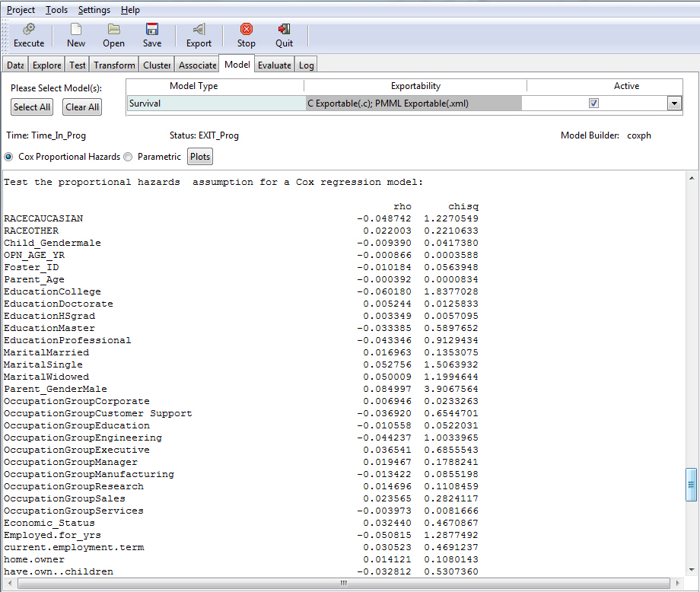700x592 pixels.
Task: Click the OccupationGroupManufacturing row label
Action: pyautogui.click(x=89, y=475)
